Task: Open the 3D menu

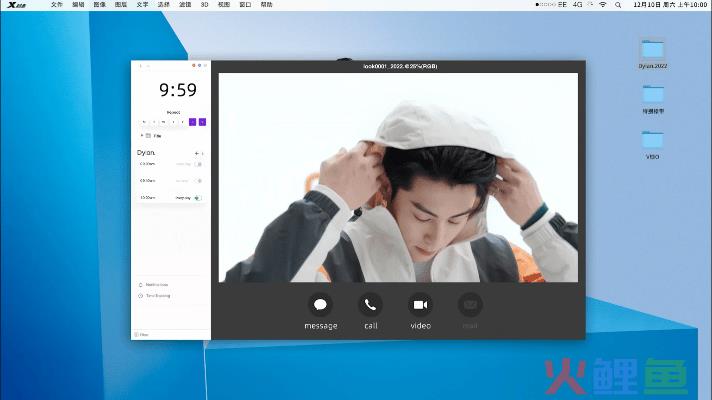Action: coord(204,5)
